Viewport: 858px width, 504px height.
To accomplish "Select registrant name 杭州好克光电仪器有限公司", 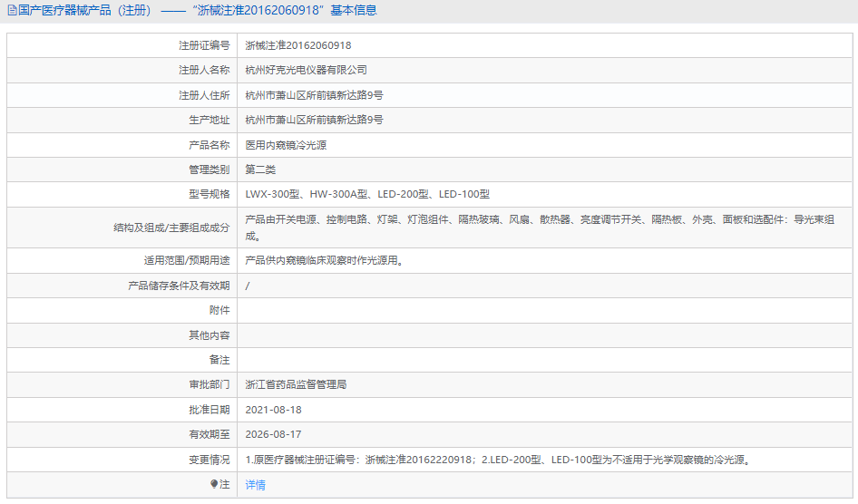I will tap(306, 70).
